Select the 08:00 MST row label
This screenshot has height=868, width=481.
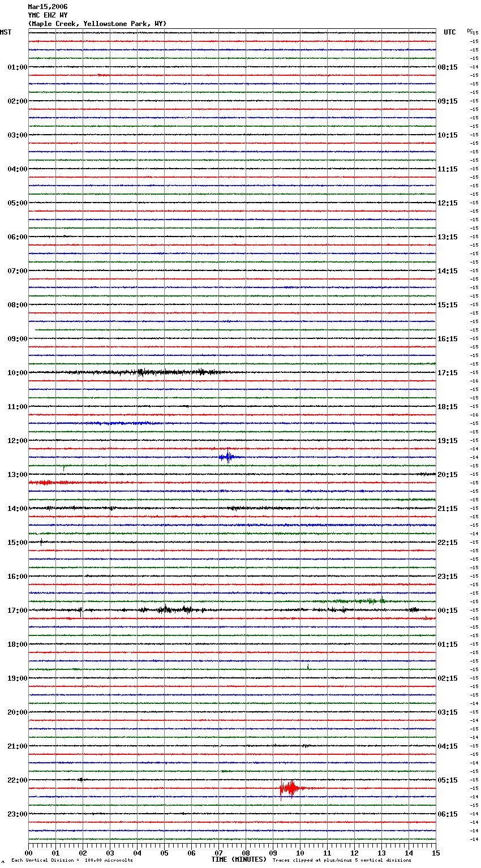coord(18,305)
